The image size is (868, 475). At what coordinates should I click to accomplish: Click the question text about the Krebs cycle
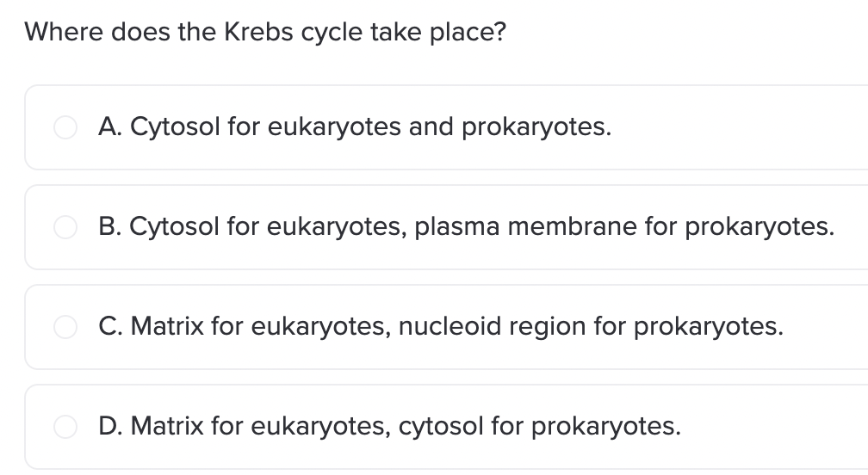265,33
